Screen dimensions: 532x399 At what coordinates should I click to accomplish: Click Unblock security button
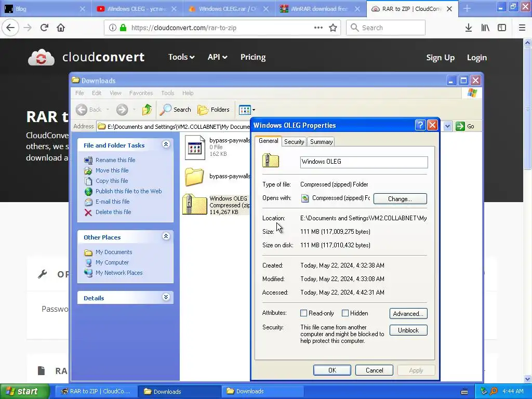[x=408, y=330]
